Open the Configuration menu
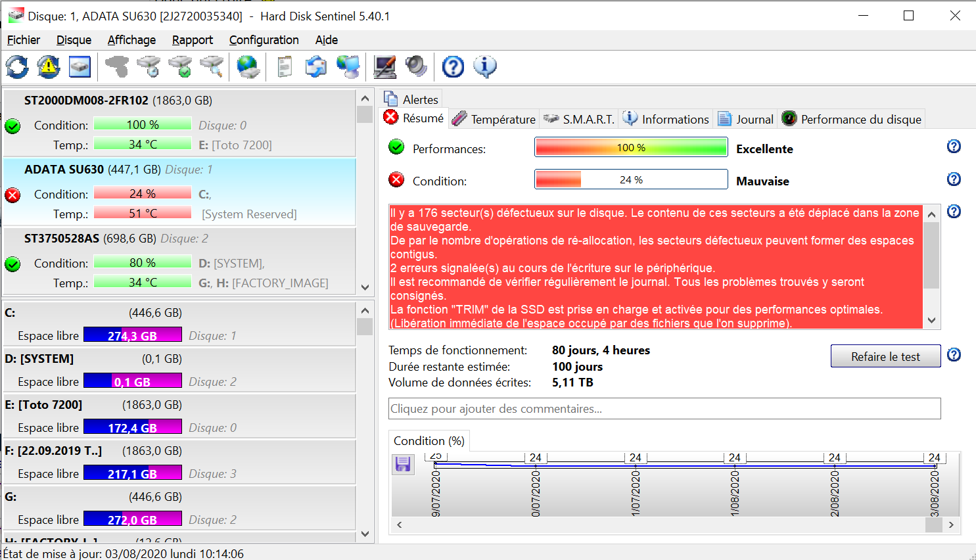 [264, 40]
